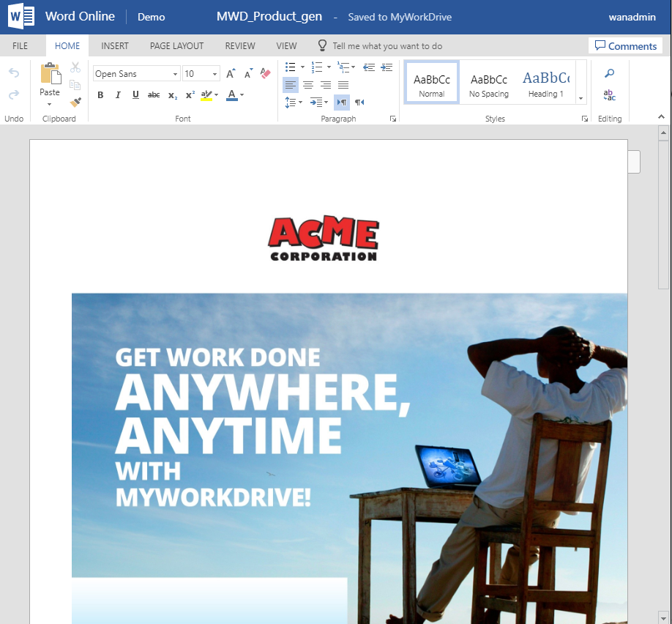Toggle bold formatting

point(100,94)
